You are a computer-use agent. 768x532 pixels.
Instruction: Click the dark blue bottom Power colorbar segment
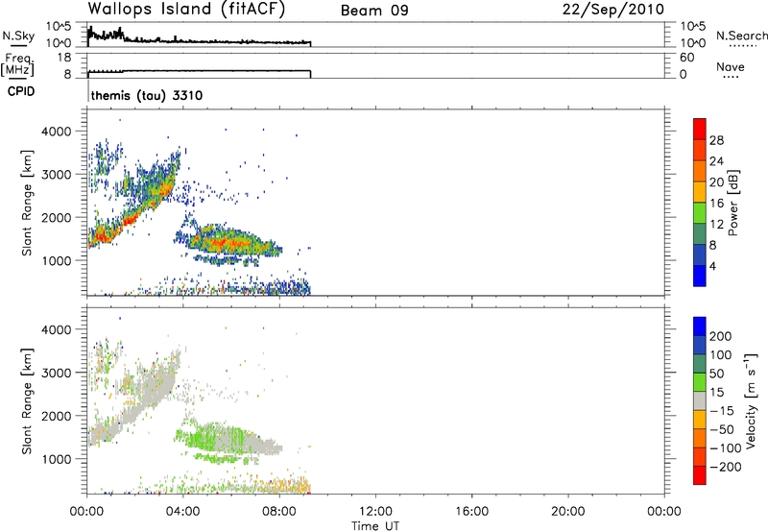pos(700,276)
